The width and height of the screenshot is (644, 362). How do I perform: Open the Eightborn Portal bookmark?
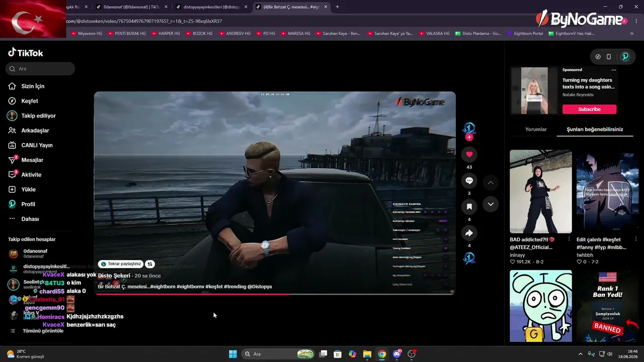point(525,33)
